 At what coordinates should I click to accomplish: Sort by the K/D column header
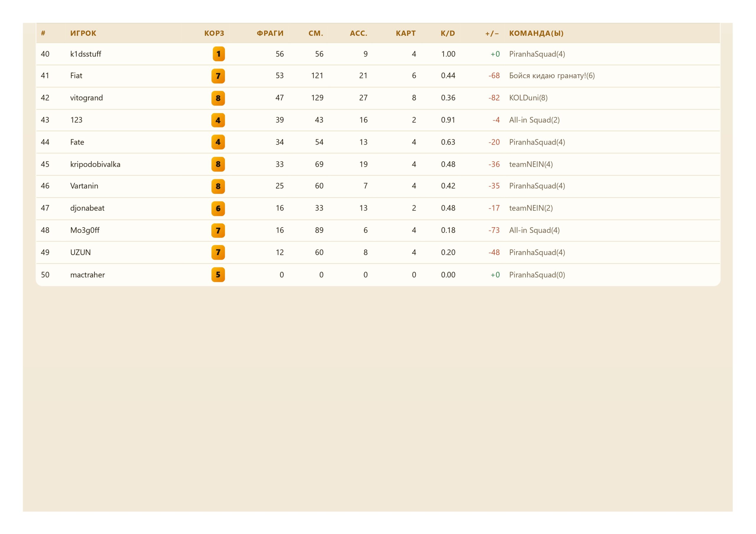pos(448,33)
